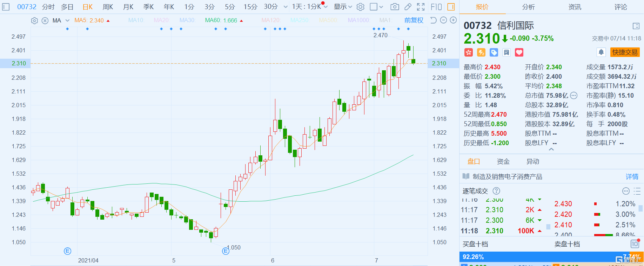Toggle MA500 line visibility

pos(328,20)
